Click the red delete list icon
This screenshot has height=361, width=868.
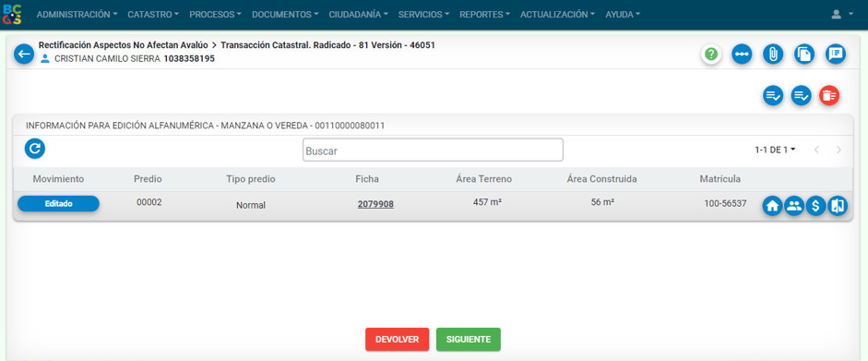click(x=829, y=95)
